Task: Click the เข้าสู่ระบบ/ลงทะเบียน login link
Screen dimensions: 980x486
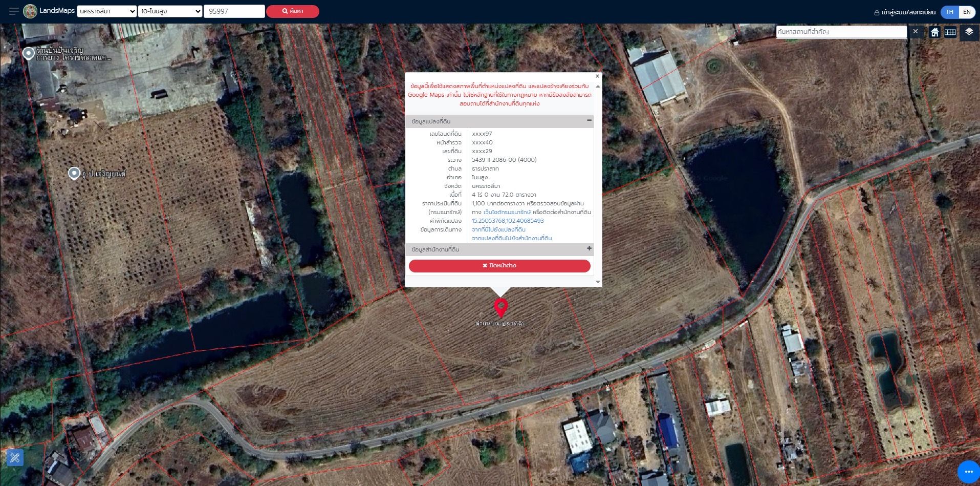Action: pyautogui.click(x=908, y=12)
